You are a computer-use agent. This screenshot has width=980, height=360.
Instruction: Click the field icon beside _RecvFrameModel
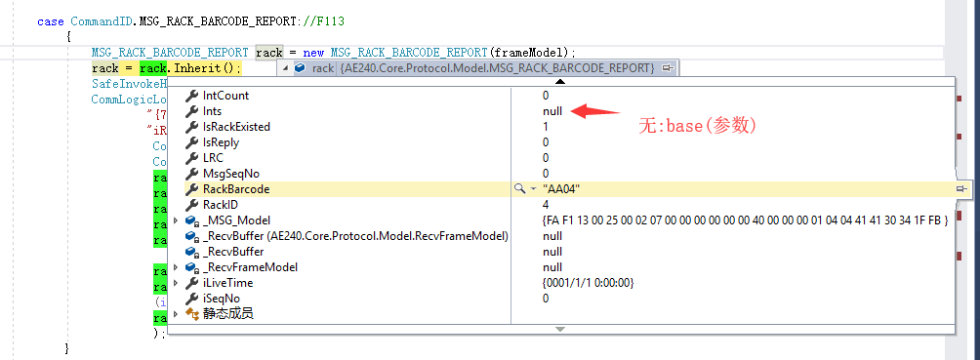192,267
